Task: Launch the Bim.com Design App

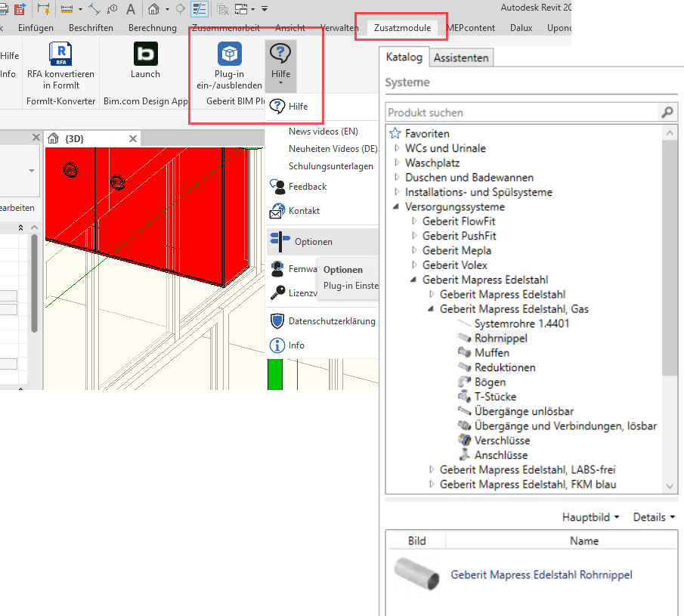Action: 145,54
